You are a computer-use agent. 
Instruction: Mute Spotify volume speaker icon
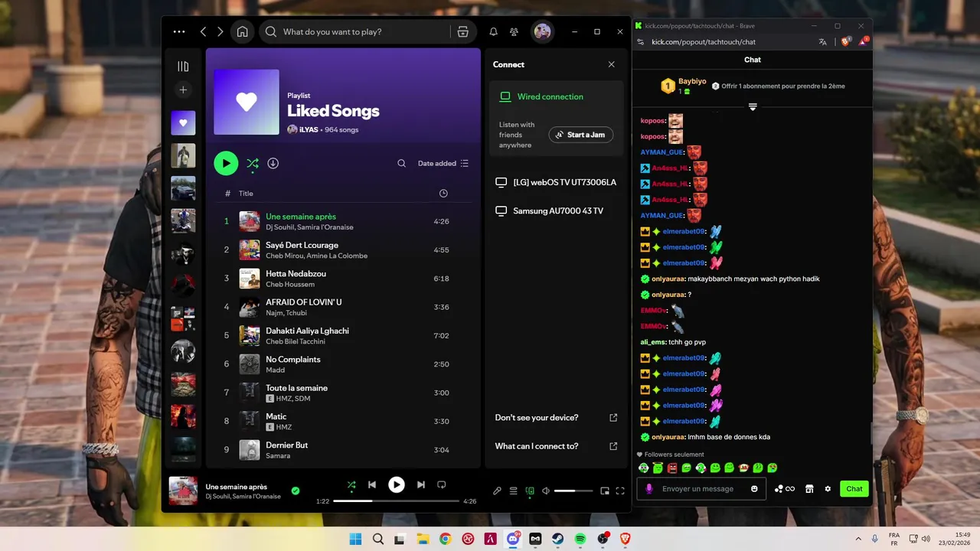coord(546,491)
